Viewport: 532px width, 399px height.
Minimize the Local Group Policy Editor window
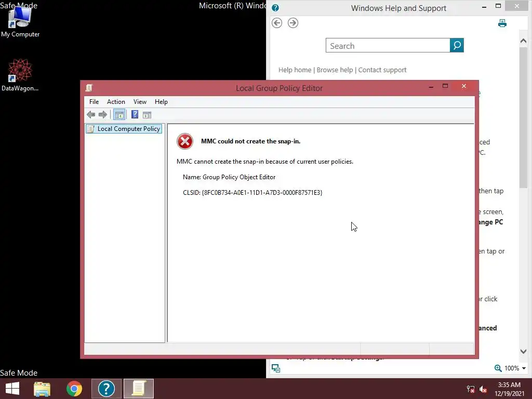click(431, 87)
